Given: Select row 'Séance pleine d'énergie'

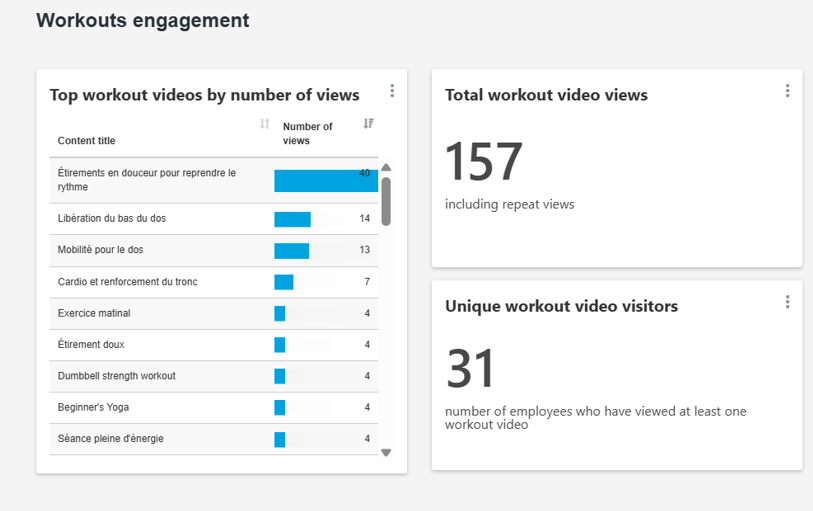Looking at the screenshot, I should pyautogui.click(x=214, y=439).
